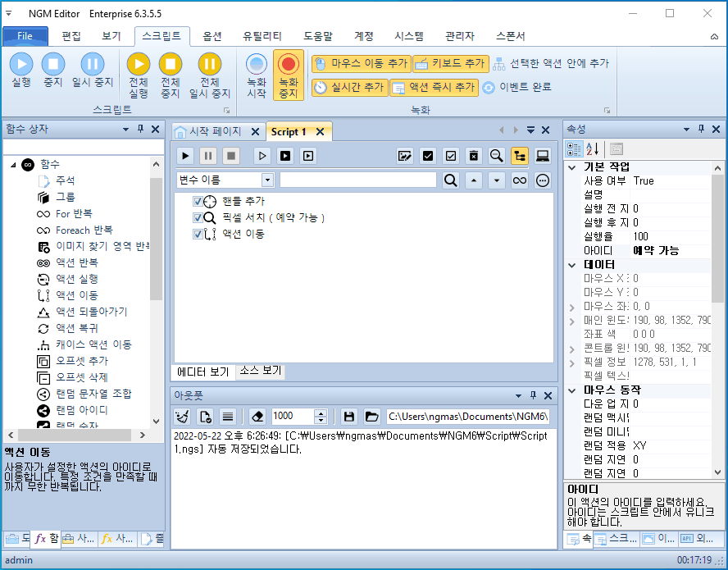Uncheck the 픽셀 서치 action checkbox
Viewport: 728px width, 570px height.
[x=198, y=217]
